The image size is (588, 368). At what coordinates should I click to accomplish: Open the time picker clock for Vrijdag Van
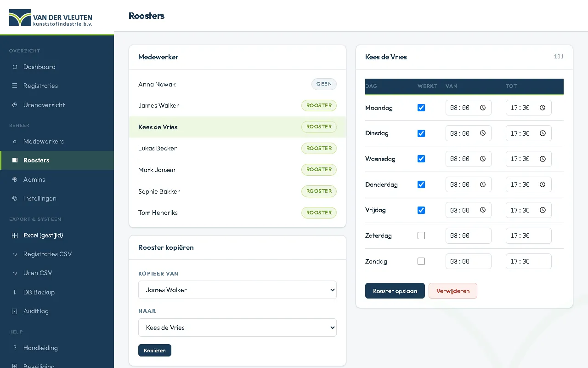pos(483,210)
